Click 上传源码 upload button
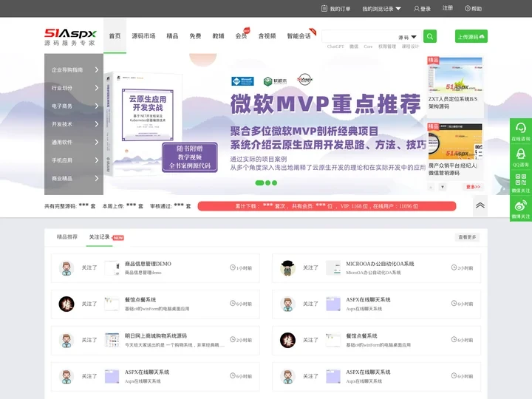Screen dimensions: 532x399 coord(471,36)
